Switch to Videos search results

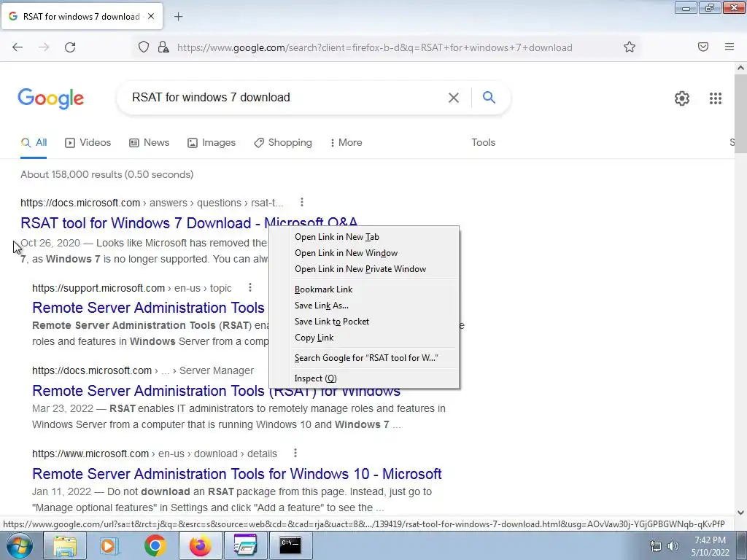click(88, 142)
